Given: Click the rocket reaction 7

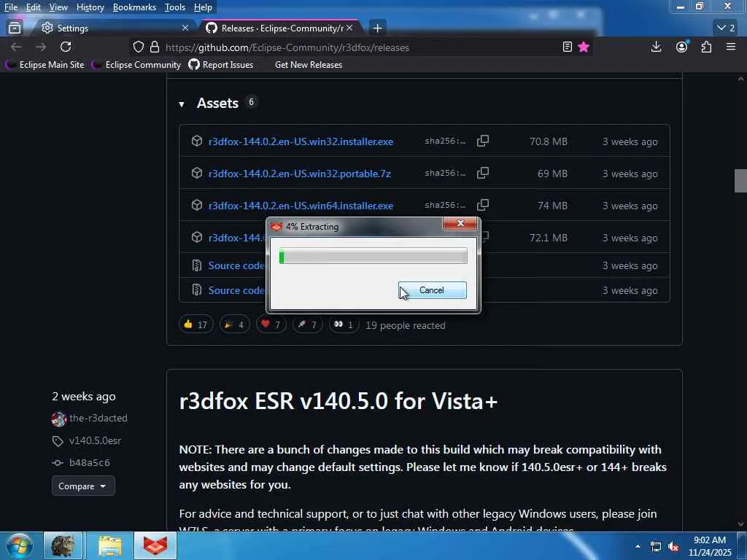Looking at the screenshot, I should [x=307, y=324].
